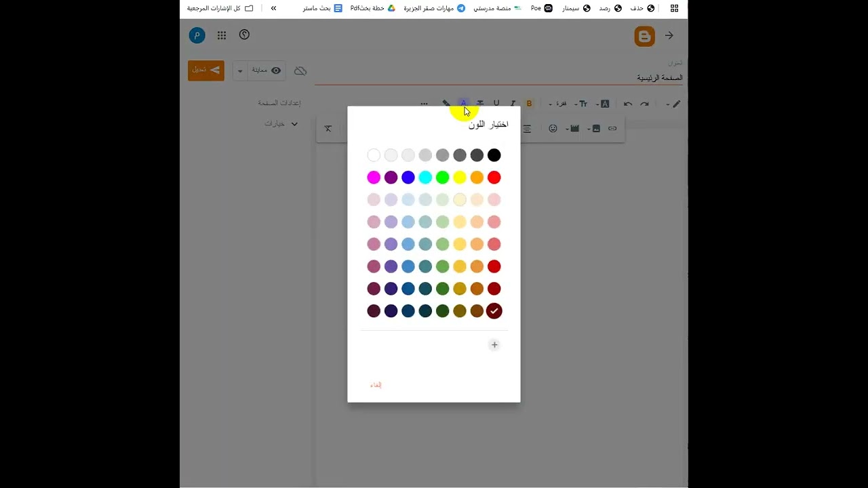Click the highlighter background color icon
Screen dimensions: 868x488
(x=446, y=104)
